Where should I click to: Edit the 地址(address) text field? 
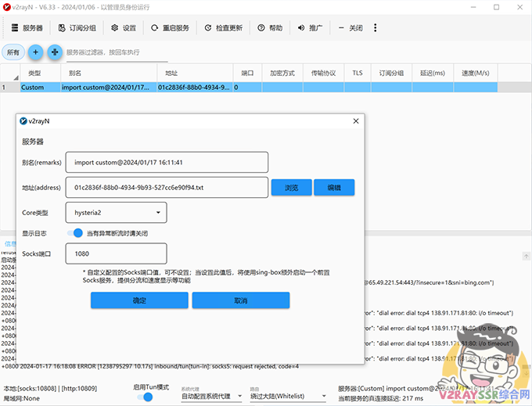(x=167, y=188)
